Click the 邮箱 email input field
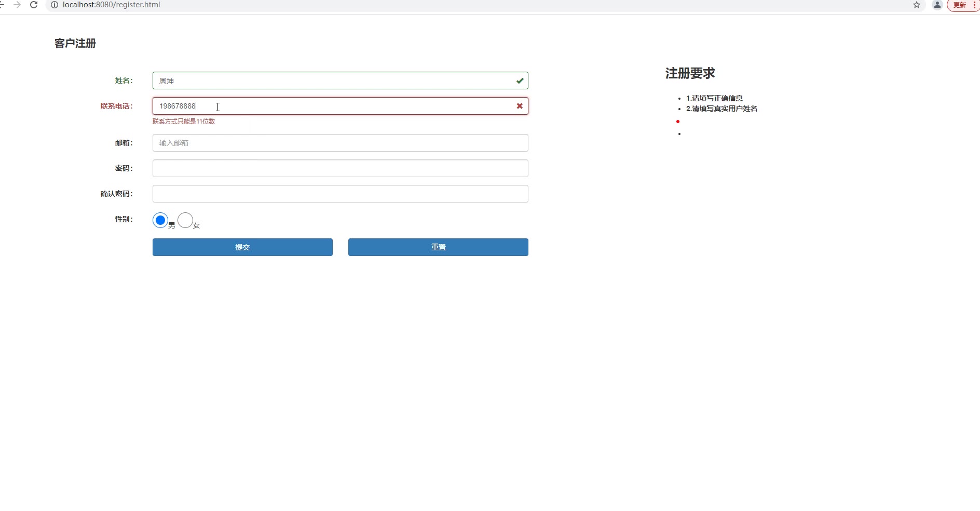The image size is (980, 511). click(x=340, y=143)
